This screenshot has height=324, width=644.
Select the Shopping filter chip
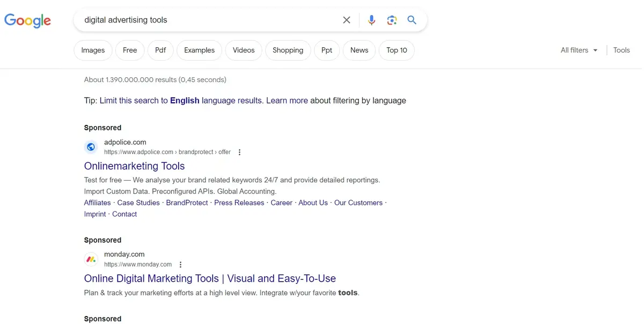(x=288, y=50)
